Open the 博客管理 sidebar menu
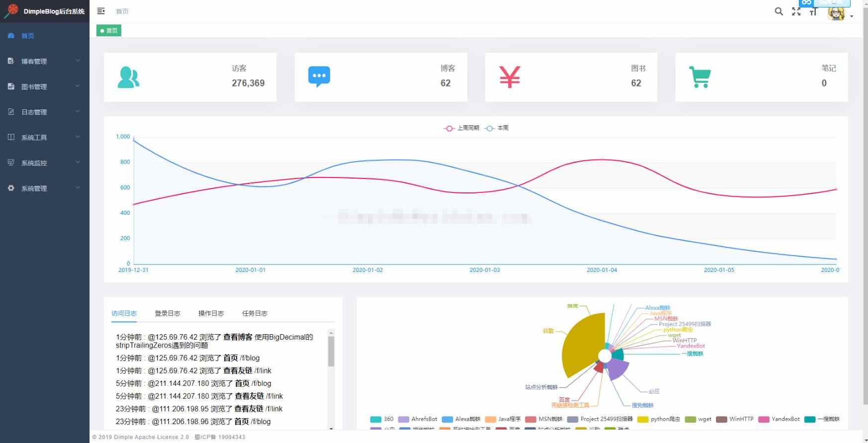 [45, 61]
